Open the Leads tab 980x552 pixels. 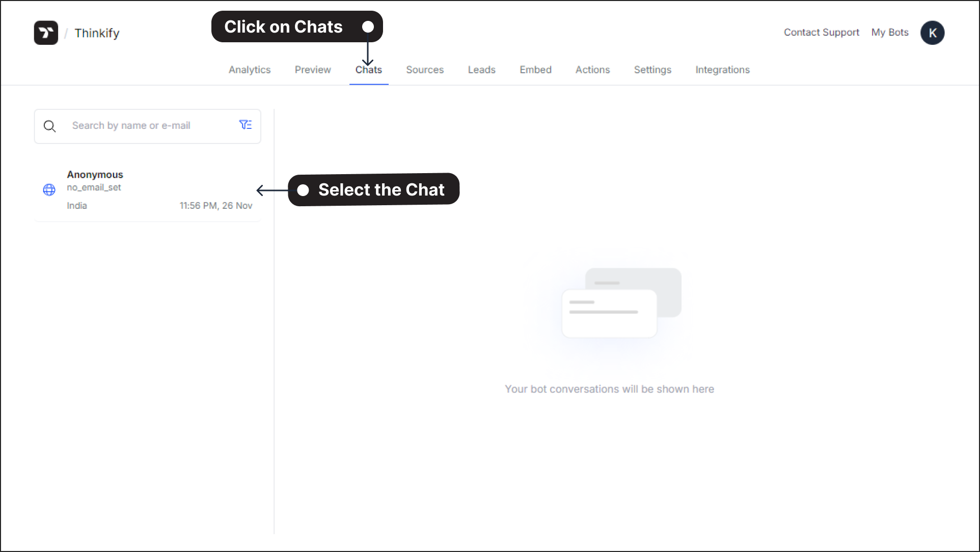coord(481,69)
